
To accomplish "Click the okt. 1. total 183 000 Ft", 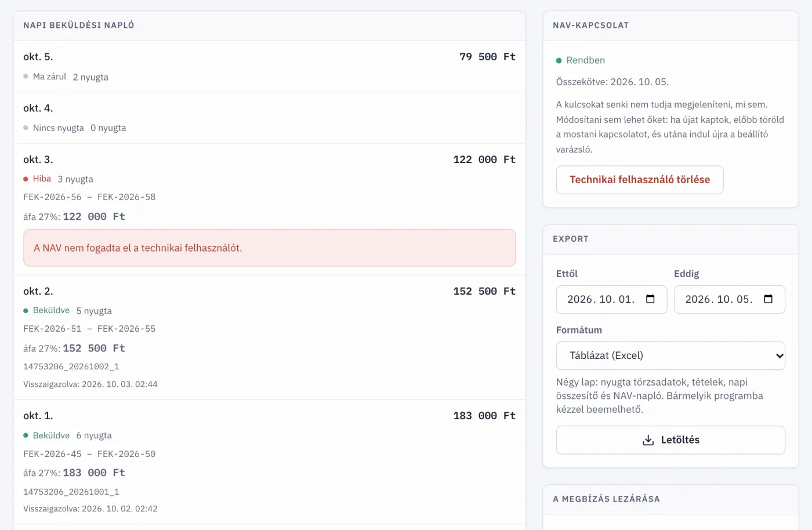I will click(x=484, y=416).
